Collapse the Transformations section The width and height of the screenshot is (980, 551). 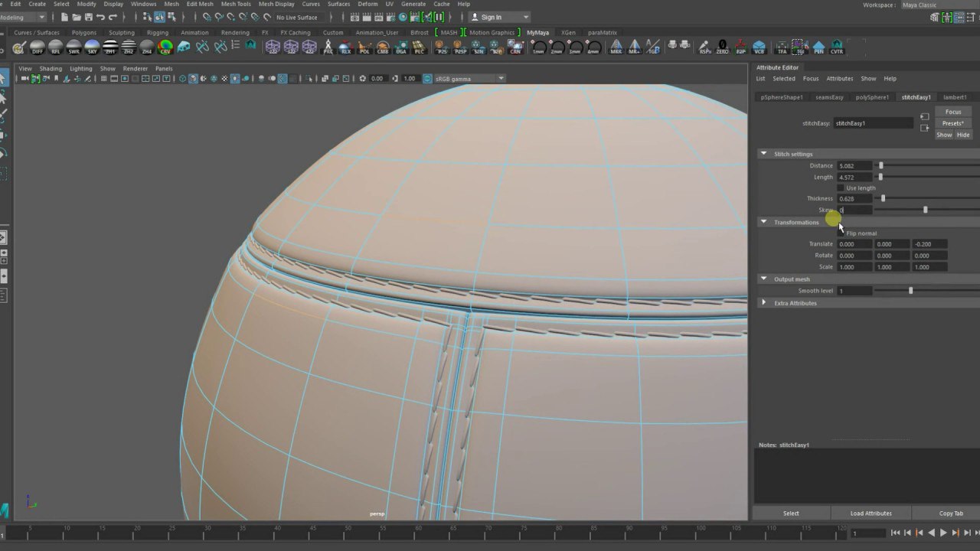pyautogui.click(x=763, y=222)
